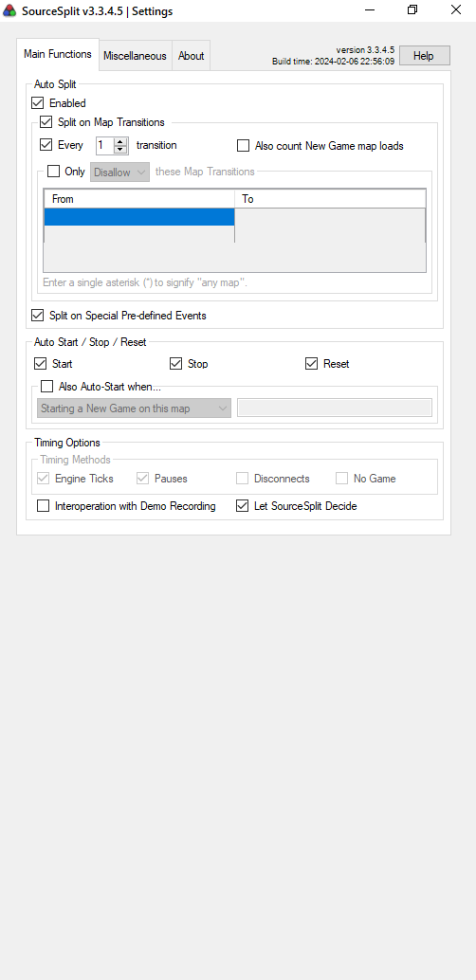The width and height of the screenshot is (476, 980).
Task: Open the About tab
Action: pyautogui.click(x=191, y=56)
